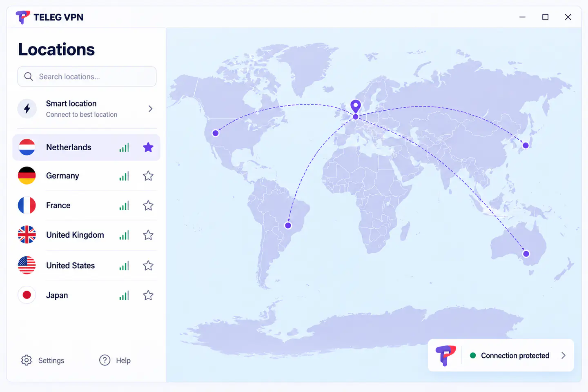This screenshot has width=588, height=392.
Task: Click the Japan signal strength bars
Action: click(124, 295)
